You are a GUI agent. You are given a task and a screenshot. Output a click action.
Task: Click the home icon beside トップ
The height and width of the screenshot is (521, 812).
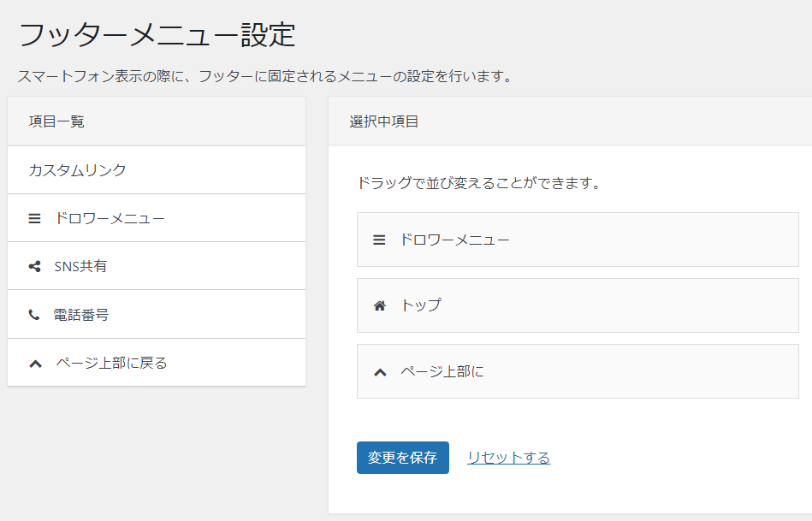pos(380,305)
